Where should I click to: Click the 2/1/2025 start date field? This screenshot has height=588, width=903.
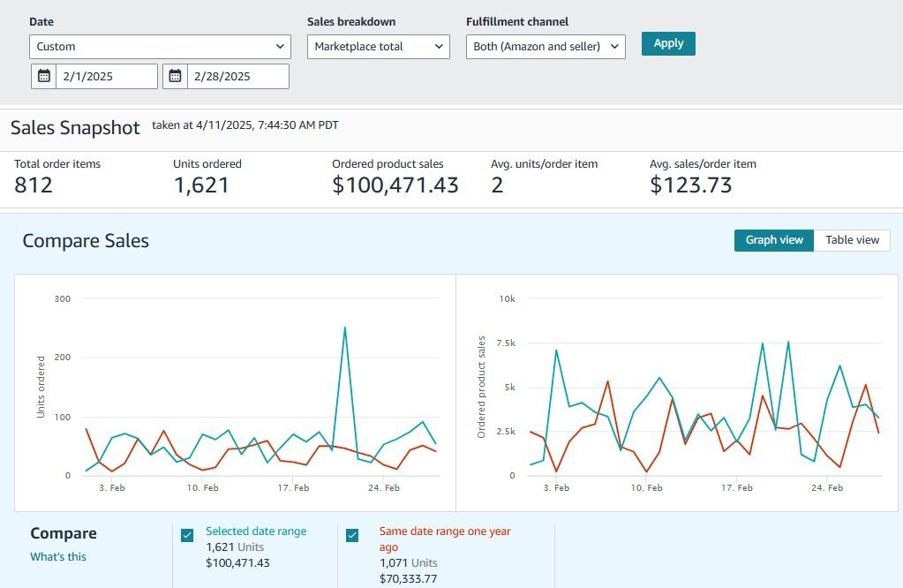coord(107,76)
